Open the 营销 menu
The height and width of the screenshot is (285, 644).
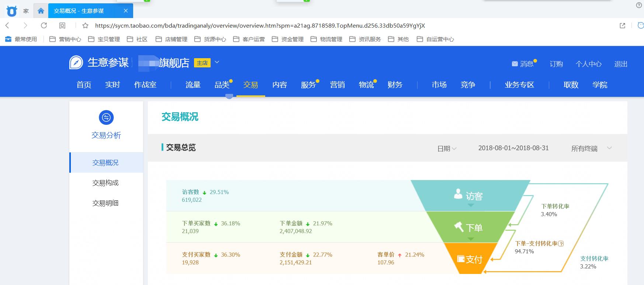[x=337, y=85]
